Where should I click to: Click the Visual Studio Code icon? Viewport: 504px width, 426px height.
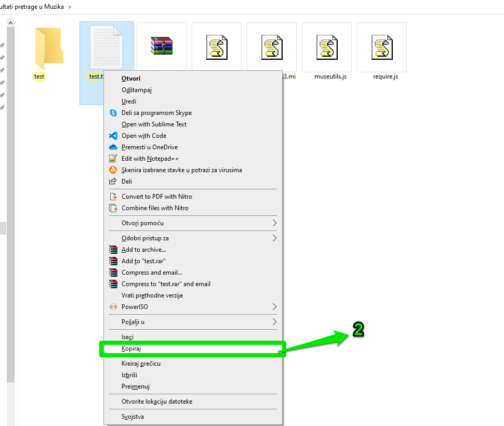point(113,136)
